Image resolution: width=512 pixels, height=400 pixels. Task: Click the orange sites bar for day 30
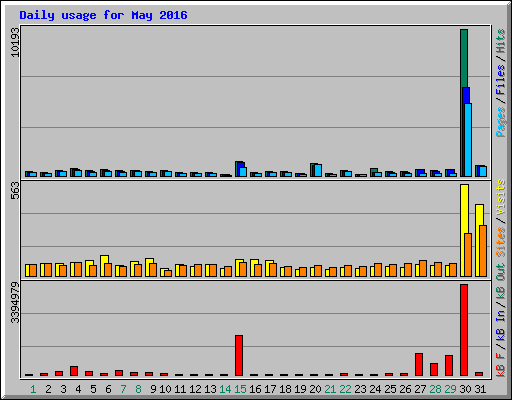468,255
